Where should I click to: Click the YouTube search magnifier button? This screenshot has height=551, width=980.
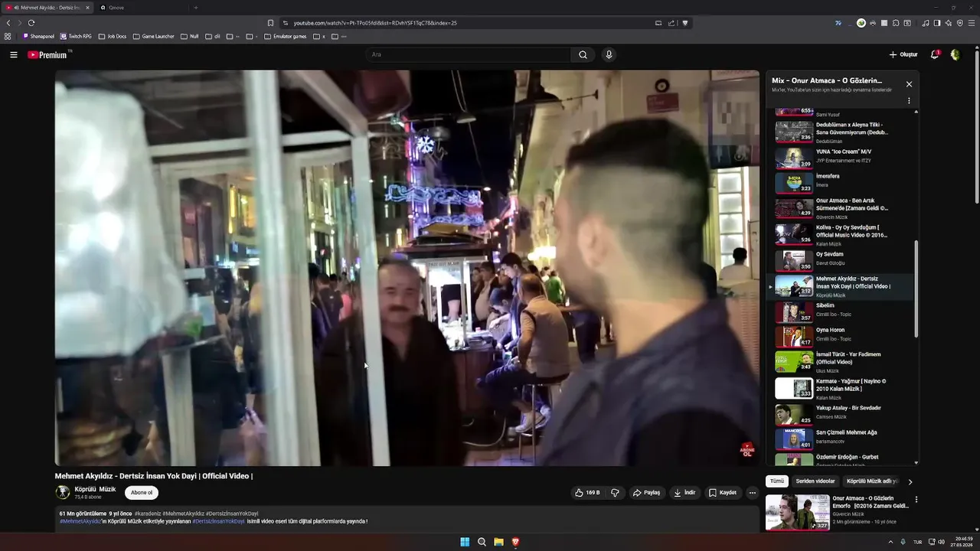coord(583,54)
